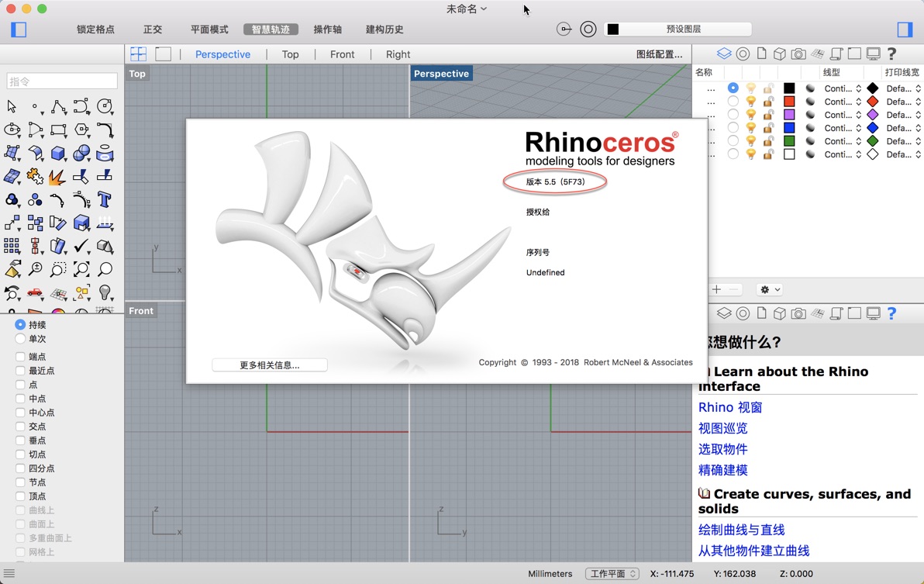This screenshot has height=584, width=924.
Task: Open the 预设图层 layer dropdown
Action: (x=677, y=29)
